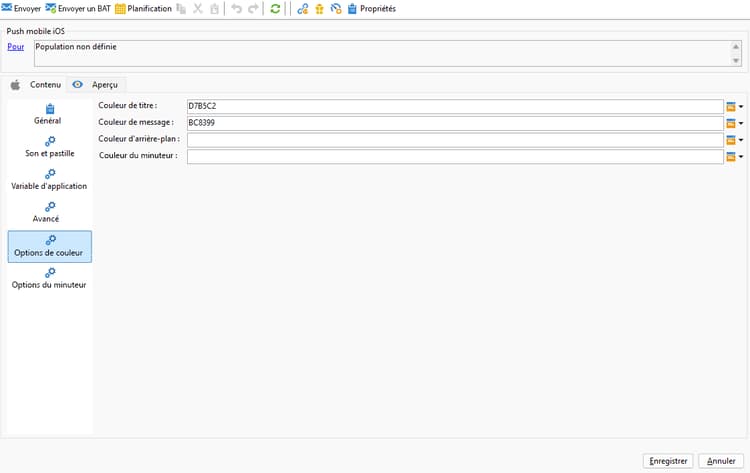Open the Planification scheduling option

point(143,9)
